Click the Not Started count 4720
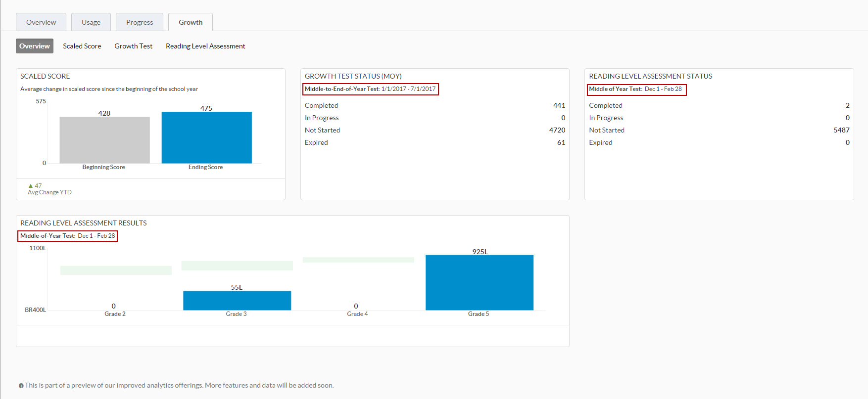Screen dimensions: 868x399 point(557,130)
